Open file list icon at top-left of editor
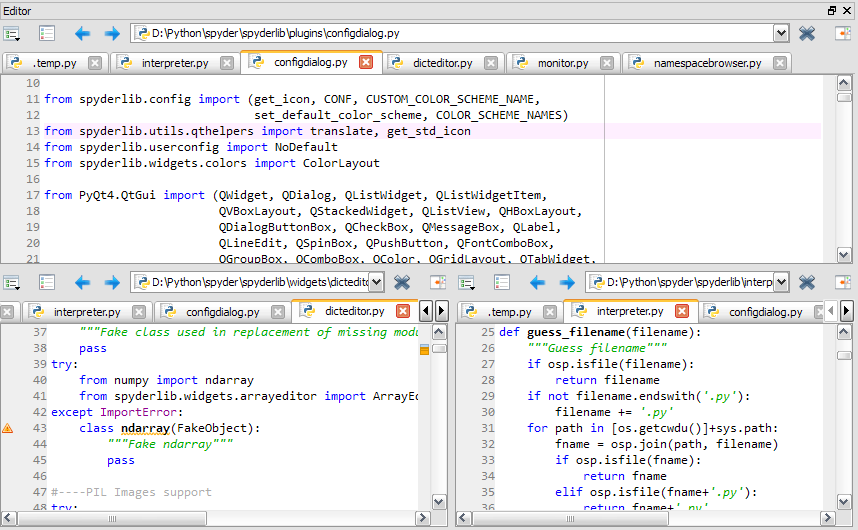The width and height of the screenshot is (858, 530). (12, 34)
